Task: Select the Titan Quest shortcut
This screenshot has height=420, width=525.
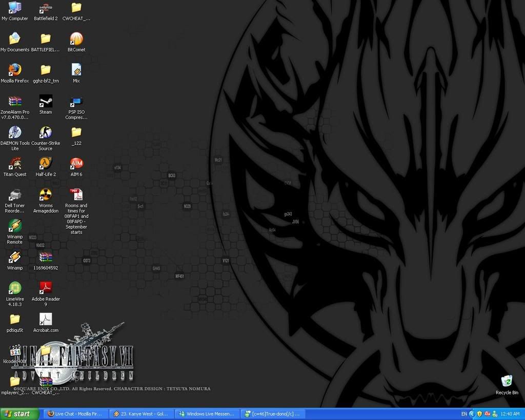Action: [15, 164]
